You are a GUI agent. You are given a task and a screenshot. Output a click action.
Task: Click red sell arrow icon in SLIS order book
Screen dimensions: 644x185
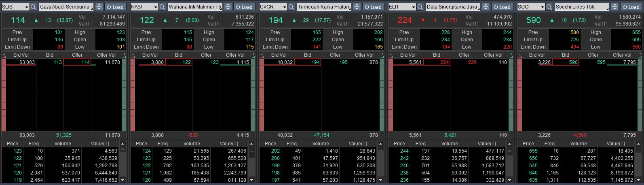coord(4,55)
